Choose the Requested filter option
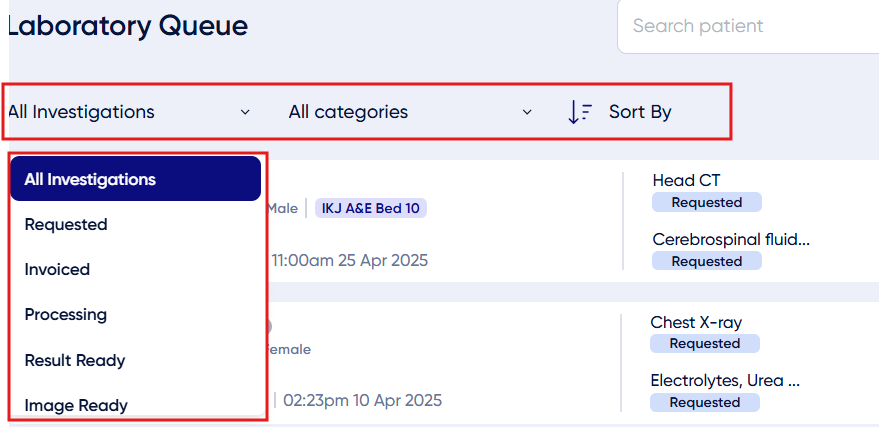 click(x=136, y=224)
